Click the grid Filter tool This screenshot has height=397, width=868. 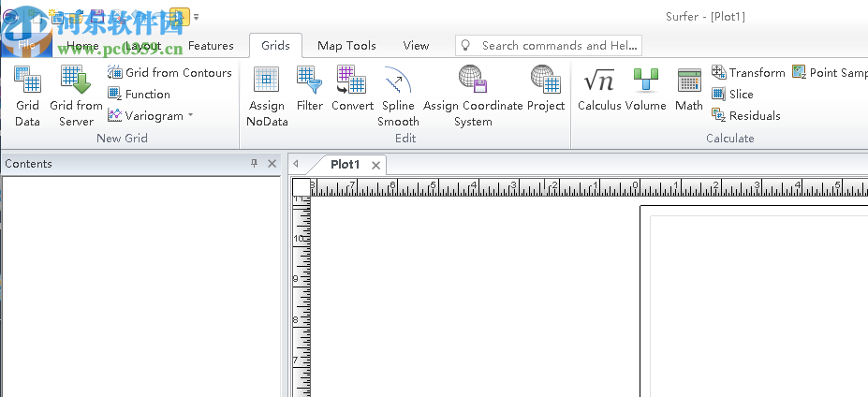pyautogui.click(x=309, y=89)
